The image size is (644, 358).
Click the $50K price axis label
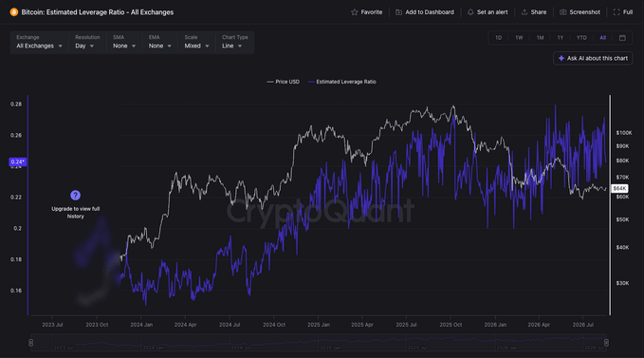click(622, 220)
